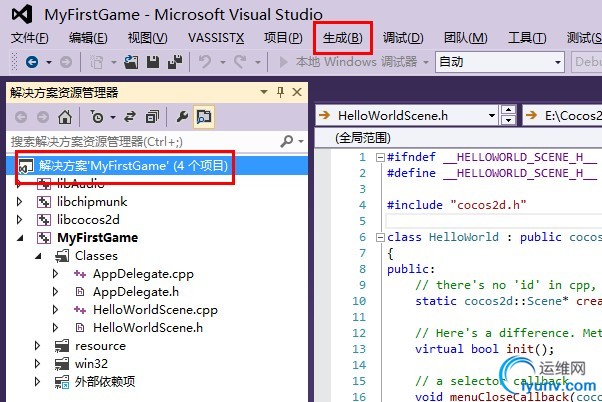Click the Navigate Backward toolbar arrow
602x402 pixels.
32,62
